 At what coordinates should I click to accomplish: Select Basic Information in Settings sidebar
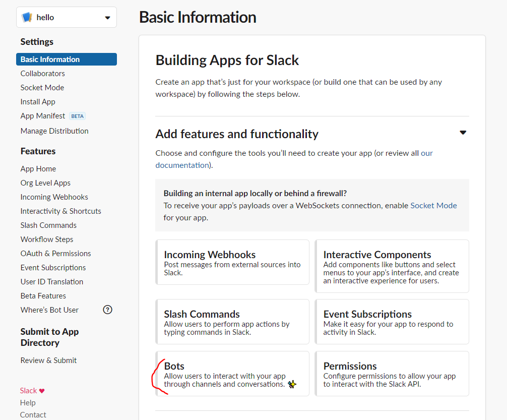(x=67, y=59)
